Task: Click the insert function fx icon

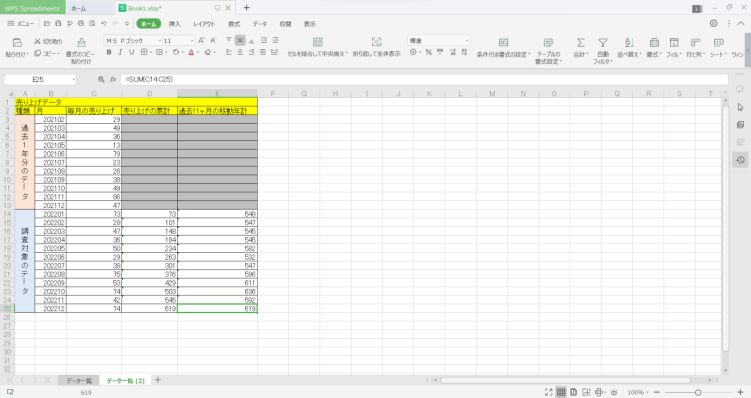Action: click(113, 79)
